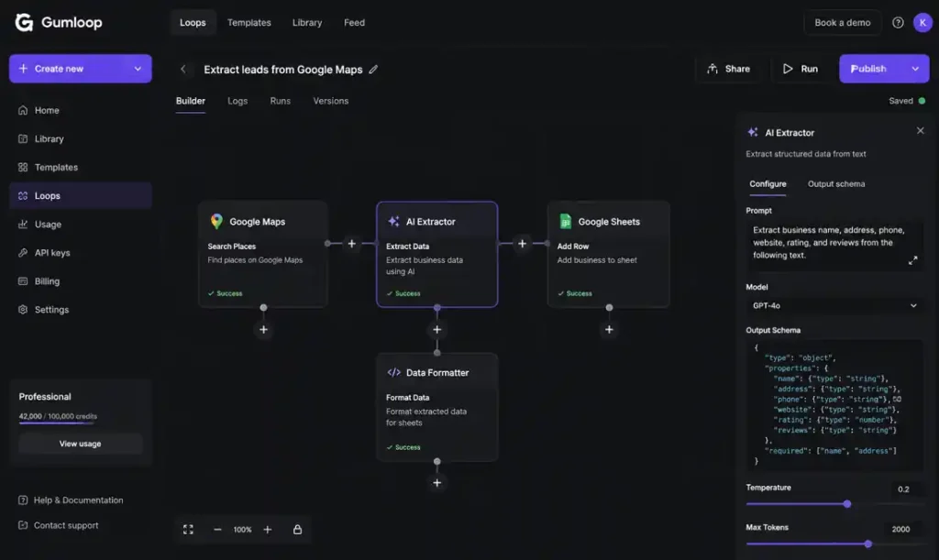Viewport: 939px width, 560px height.
Task: Open Library in the sidebar
Action: pyautogui.click(x=81, y=138)
